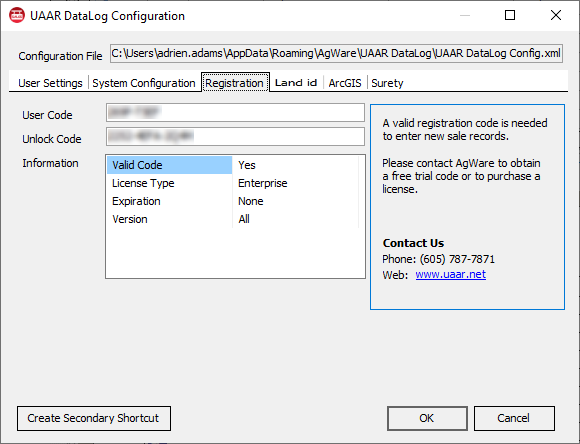Switch to the ArcGIS tab
This screenshot has height=444, width=580.
click(x=345, y=83)
